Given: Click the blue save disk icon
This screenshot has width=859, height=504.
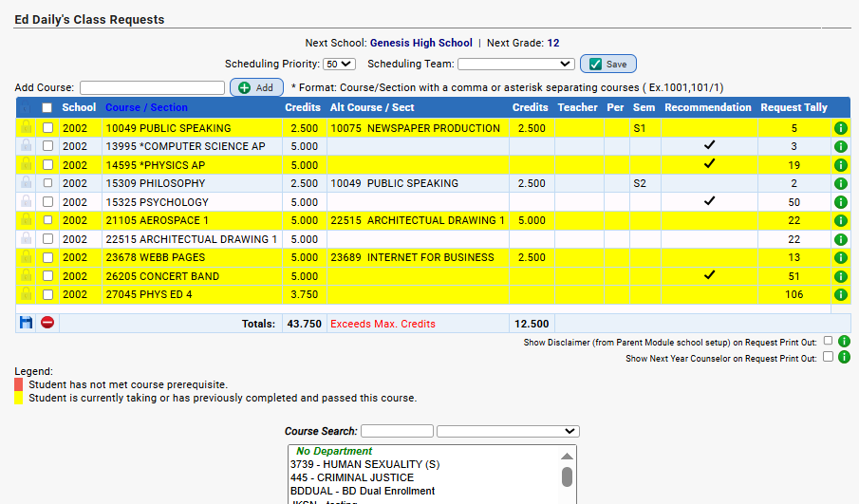Looking at the screenshot, I should [x=26, y=323].
